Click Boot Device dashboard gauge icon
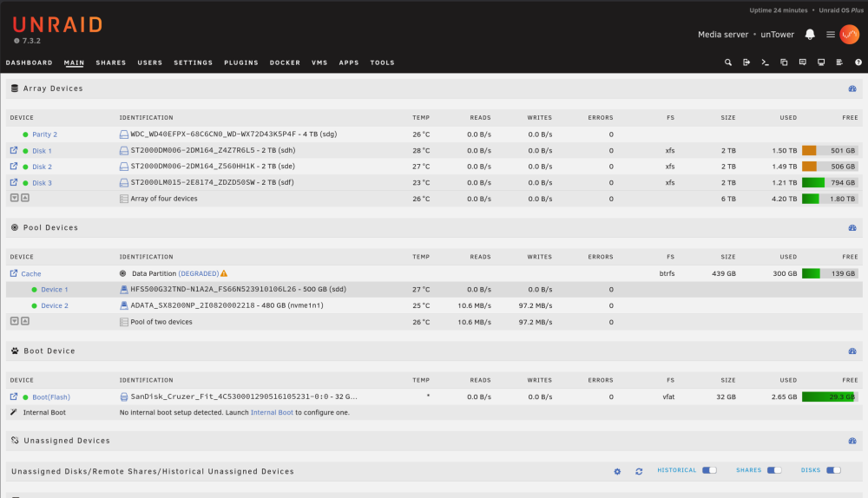868x498 pixels. point(852,351)
